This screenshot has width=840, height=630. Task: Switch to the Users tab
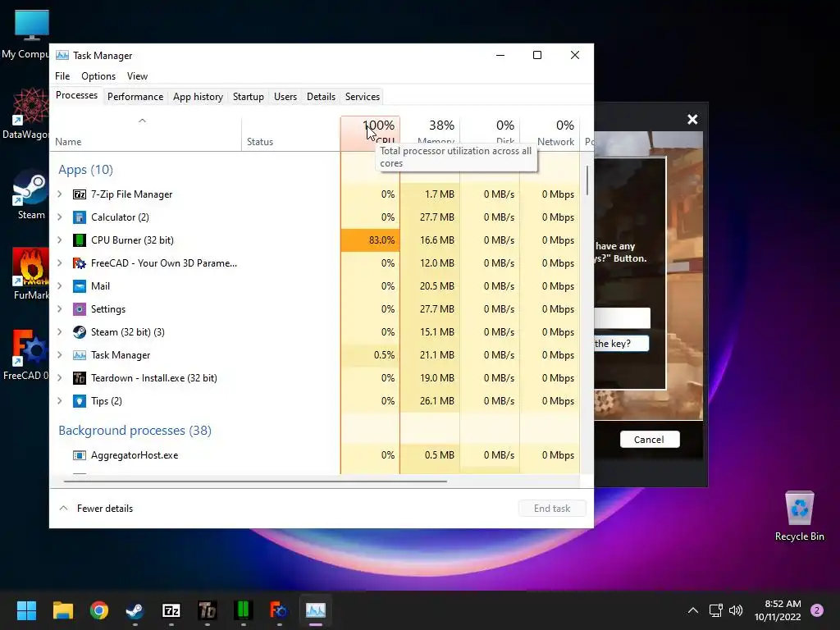[x=285, y=97]
